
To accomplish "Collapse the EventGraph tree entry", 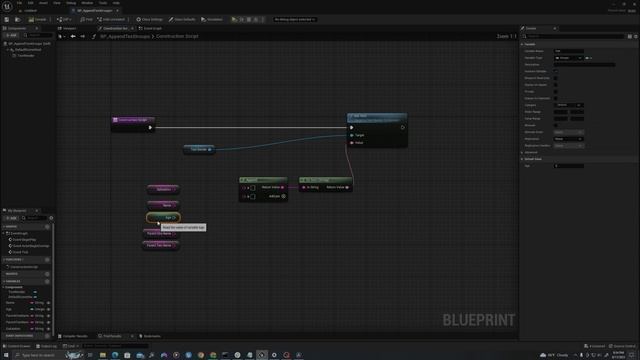I will click(4, 233).
